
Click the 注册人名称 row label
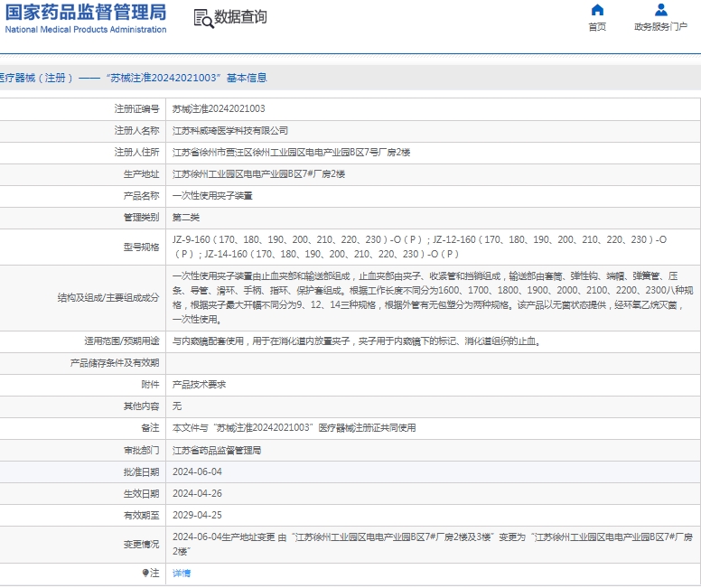click(x=136, y=131)
